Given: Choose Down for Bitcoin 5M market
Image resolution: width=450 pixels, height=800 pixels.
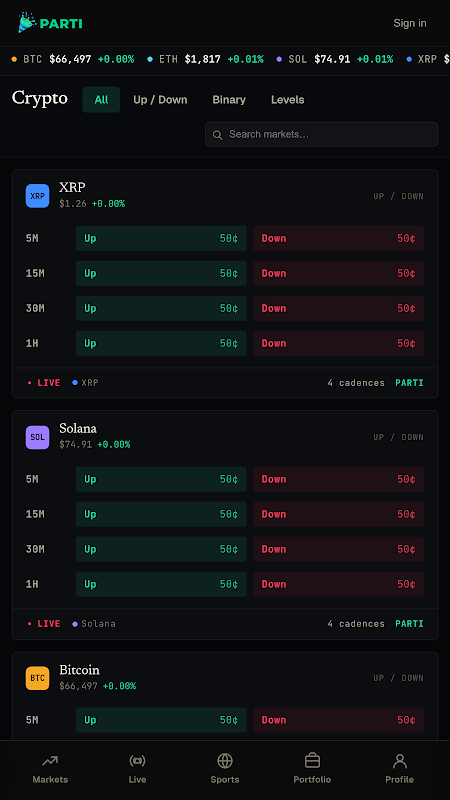Looking at the screenshot, I should pyautogui.click(x=338, y=720).
